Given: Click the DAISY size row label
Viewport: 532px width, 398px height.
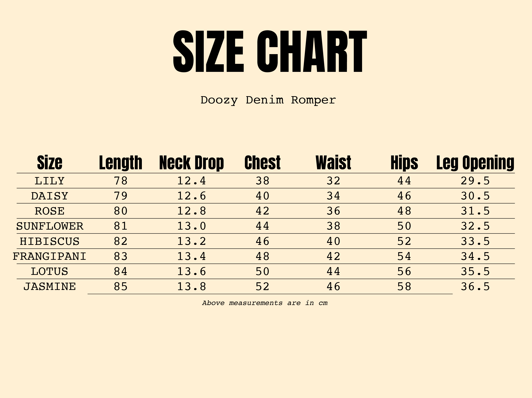Looking at the screenshot, I should (x=49, y=196).
